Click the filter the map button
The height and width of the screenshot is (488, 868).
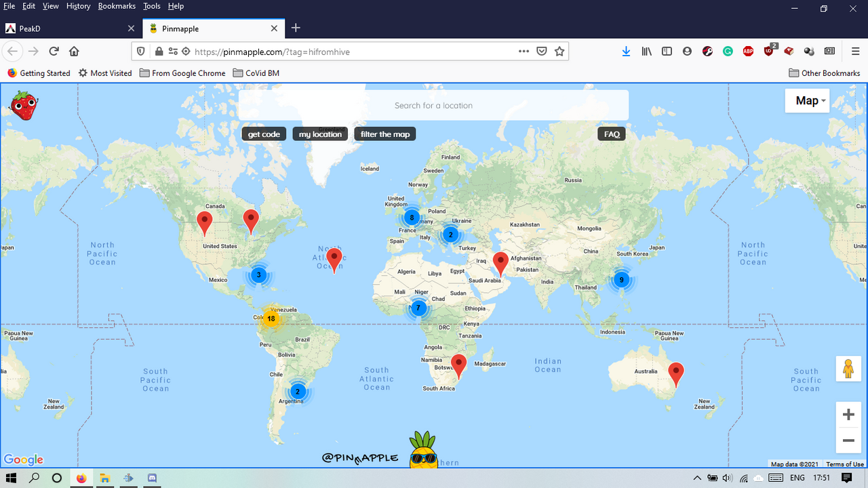pyautogui.click(x=385, y=134)
